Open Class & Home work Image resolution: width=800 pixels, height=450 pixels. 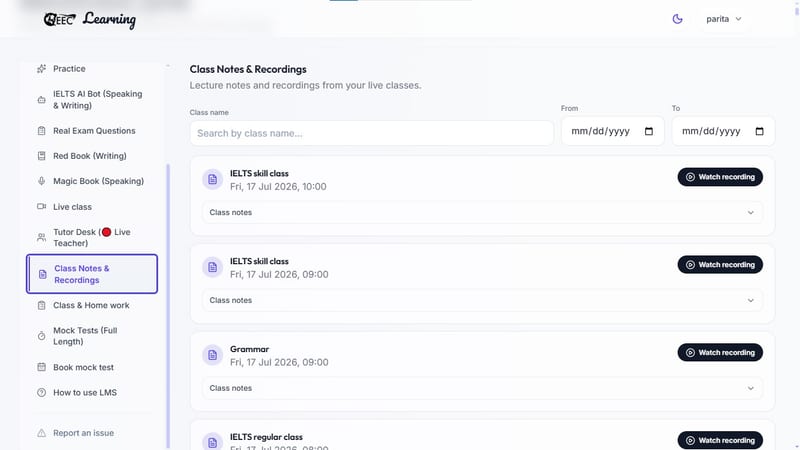tap(92, 305)
